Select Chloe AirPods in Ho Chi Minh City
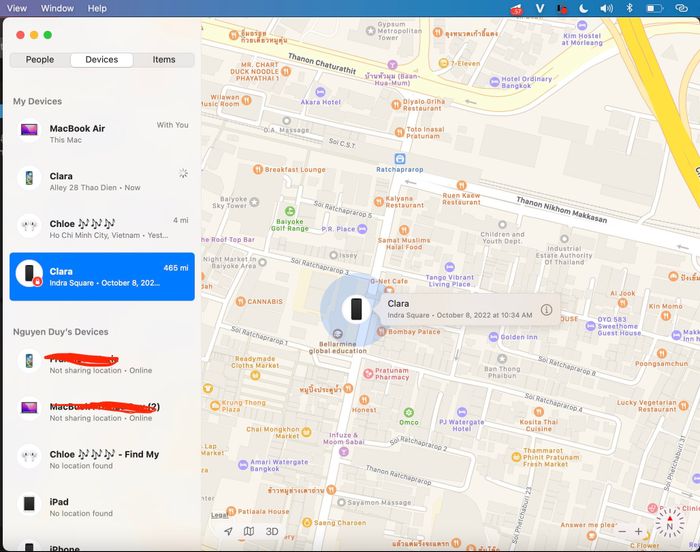Screen dimensions: 700x552 point(102,228)
